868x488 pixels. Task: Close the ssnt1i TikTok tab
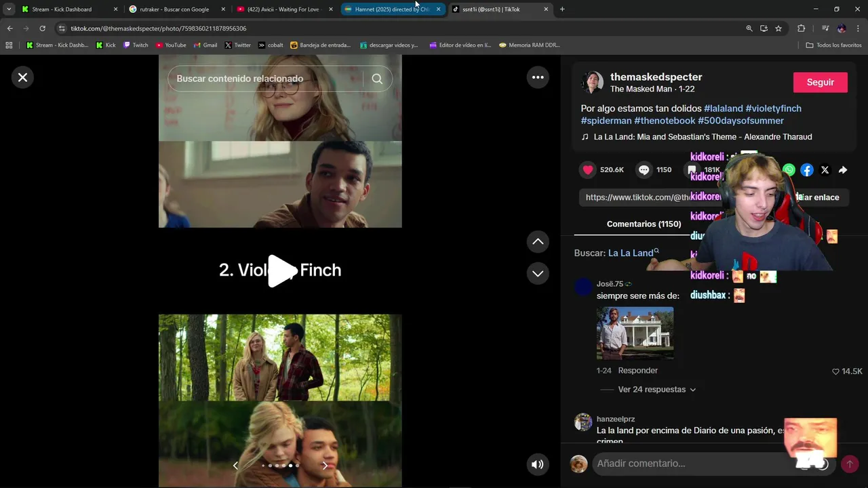(x=546, y=9)
